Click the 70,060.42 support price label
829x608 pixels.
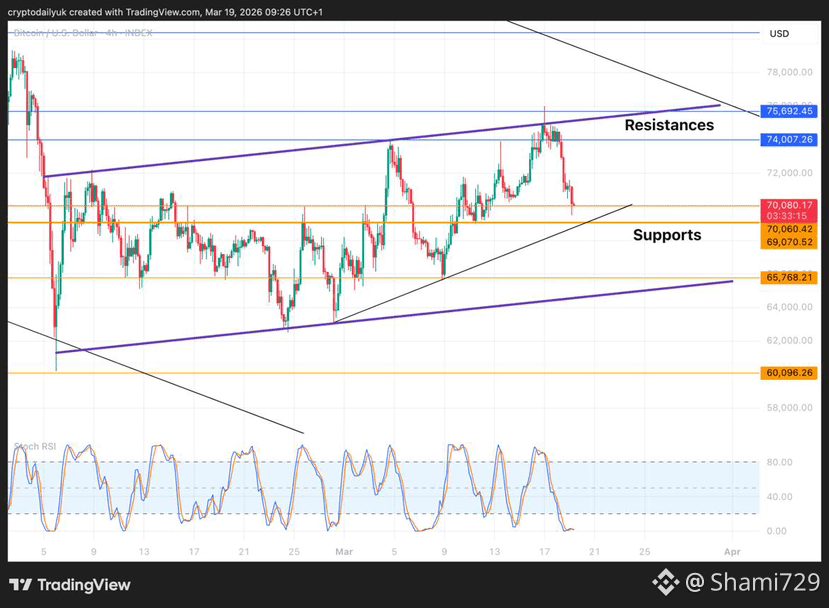coord(789,229)
